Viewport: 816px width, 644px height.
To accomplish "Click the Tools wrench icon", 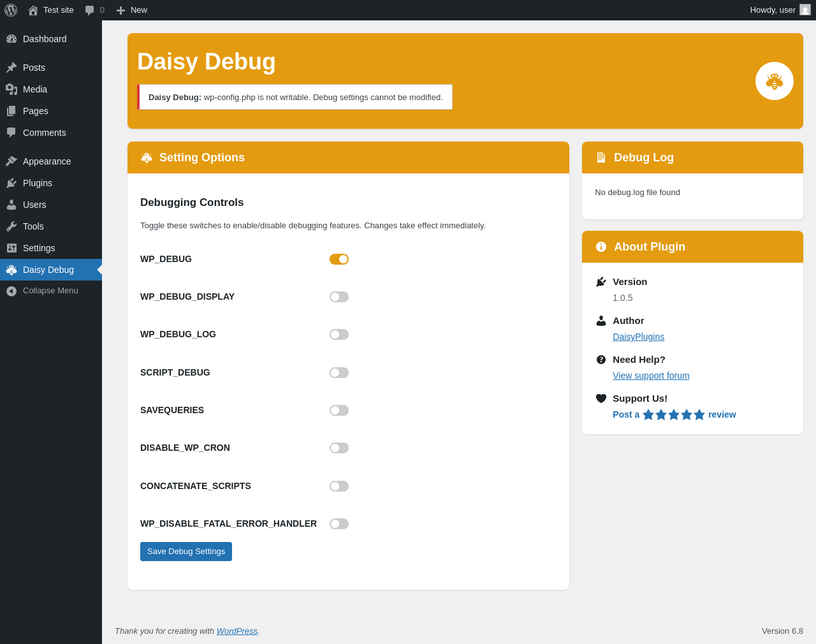I will click(x=11, y=226).
